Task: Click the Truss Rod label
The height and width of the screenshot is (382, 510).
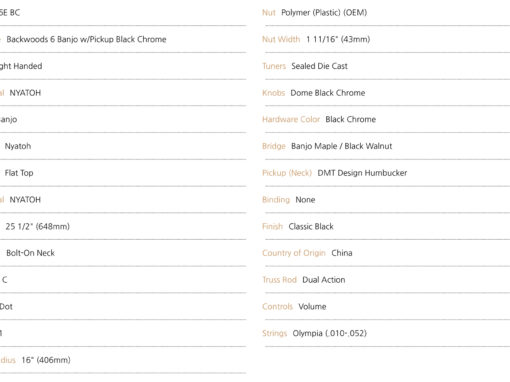Action: (279, 280)
